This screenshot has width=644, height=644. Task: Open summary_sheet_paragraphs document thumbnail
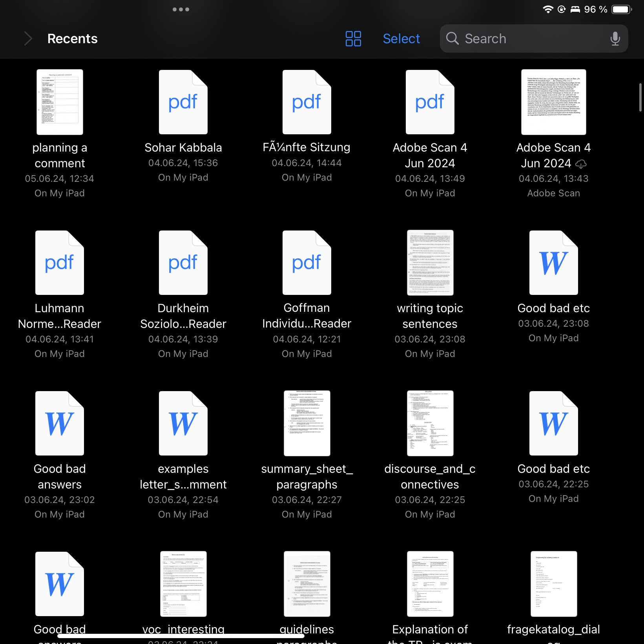[x=306, y=423]
